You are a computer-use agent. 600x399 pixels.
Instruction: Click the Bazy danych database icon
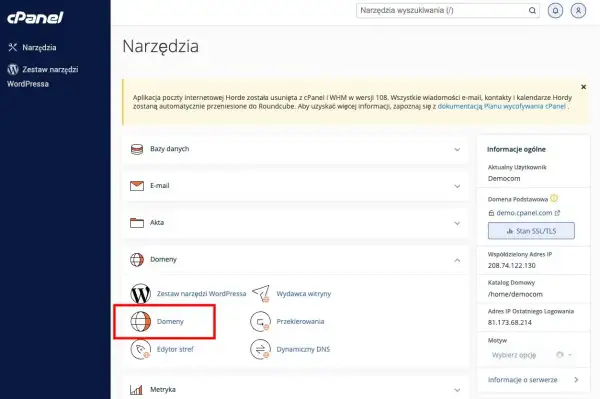137,149
